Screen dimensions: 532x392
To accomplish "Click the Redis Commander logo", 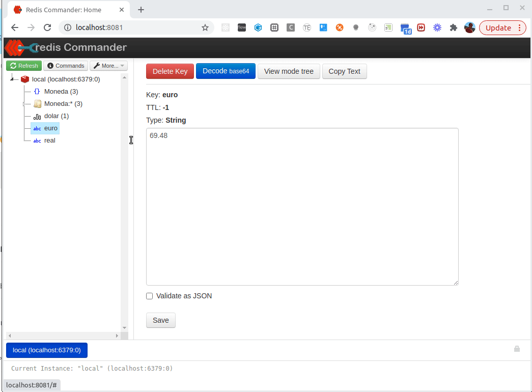I will pyautogui.click(x=66, y=47).
